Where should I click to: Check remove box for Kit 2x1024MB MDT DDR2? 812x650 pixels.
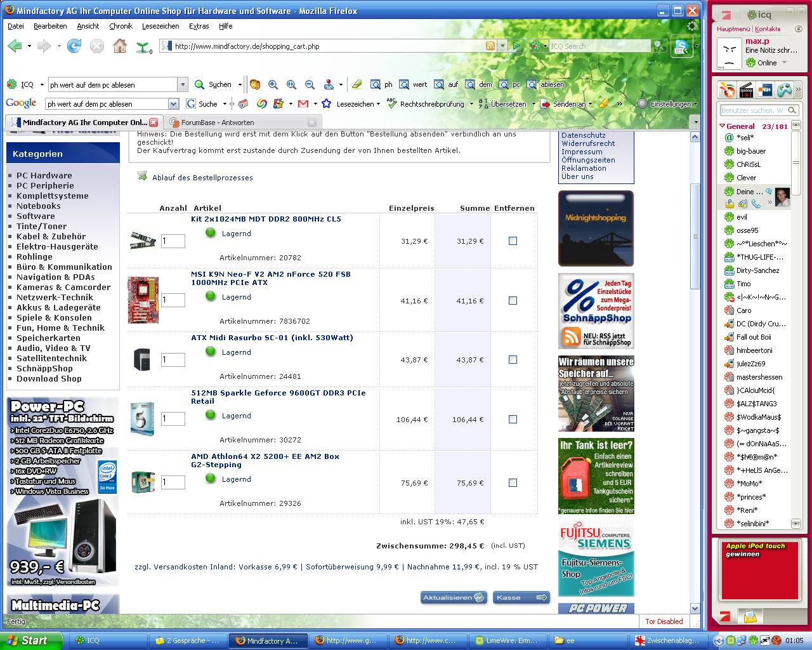pyautogui.click(x=513, y=241)
